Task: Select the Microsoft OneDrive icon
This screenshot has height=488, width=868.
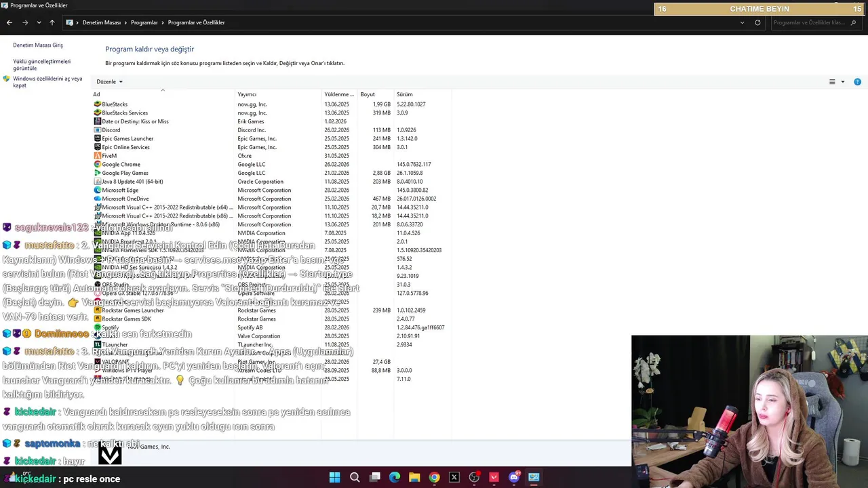Action: 97,199
